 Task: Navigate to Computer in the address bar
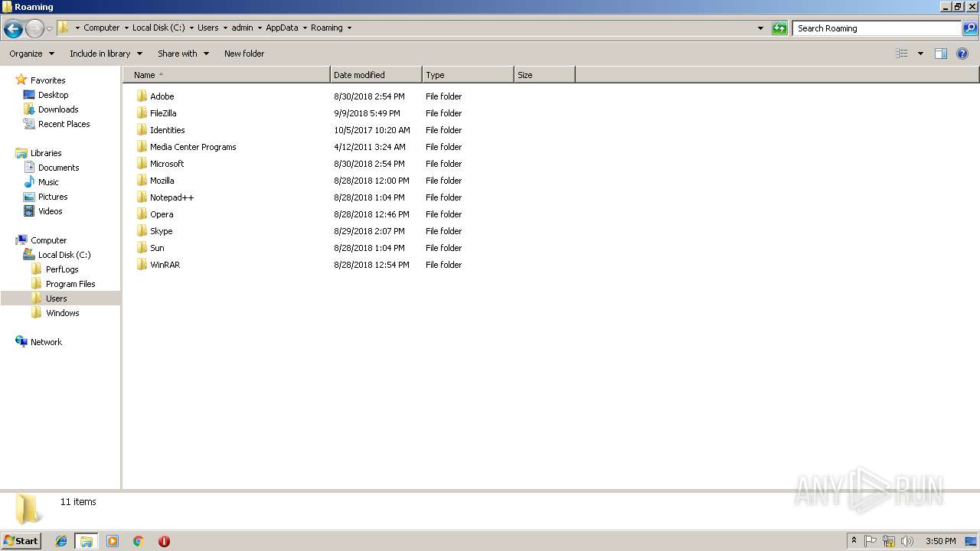(x=102, y=28)
